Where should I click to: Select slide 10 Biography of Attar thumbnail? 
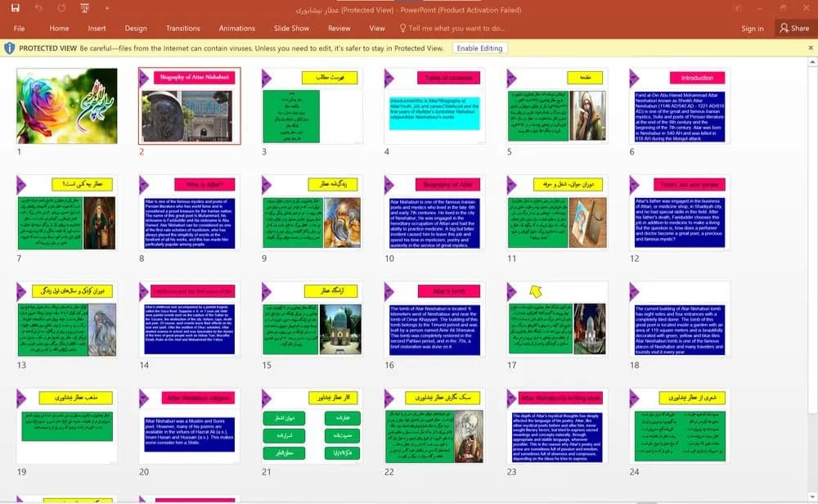pyautogui.click(x=434, y=213)
